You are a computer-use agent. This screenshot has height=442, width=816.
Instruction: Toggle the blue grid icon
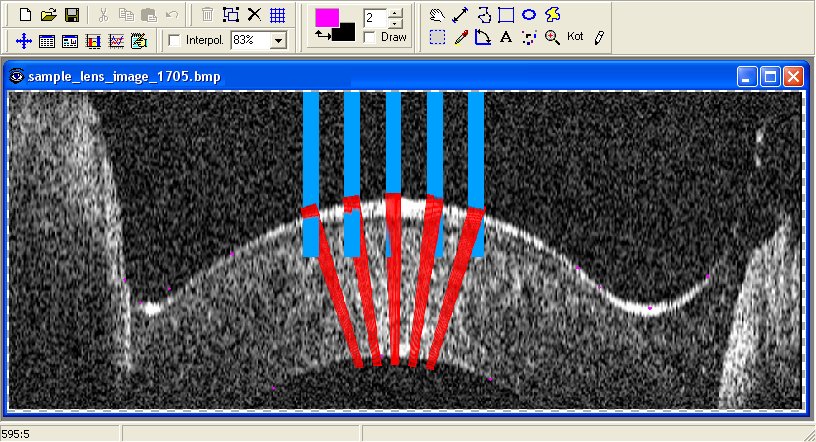(277, 15)
